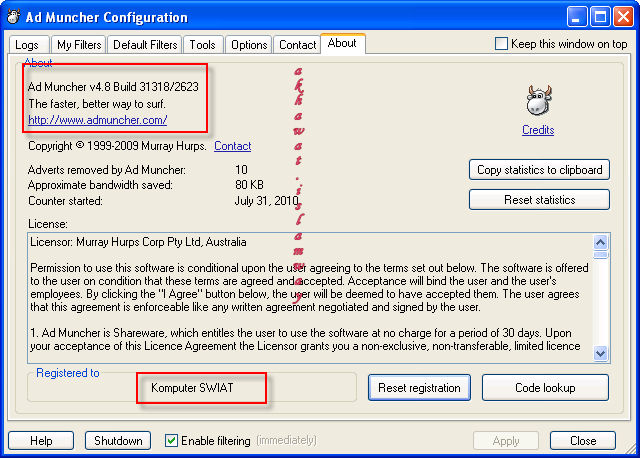The height and width of the screenshot is (458, 640).
Task: Click the Reset statistics button
Action: (539, 200)
